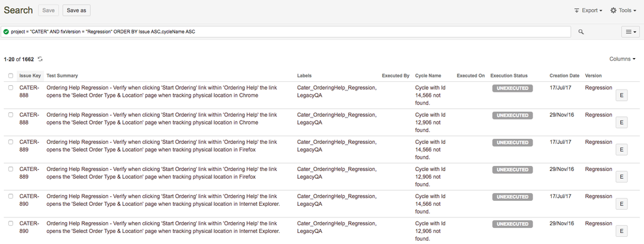Click the E button for first CATER-888 row
Image resolution: width=644 pixels, height=244 pixels.
tap(621, 96)
